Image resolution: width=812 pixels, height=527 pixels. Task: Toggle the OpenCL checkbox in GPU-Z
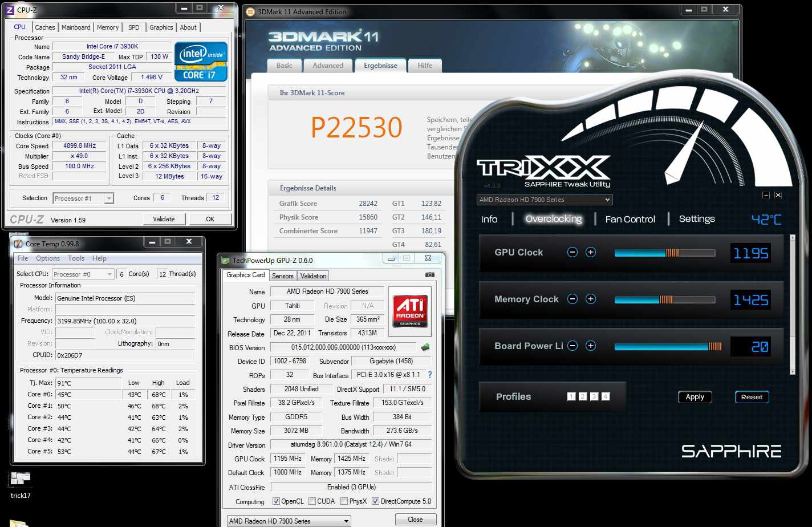tap(276, 501)
